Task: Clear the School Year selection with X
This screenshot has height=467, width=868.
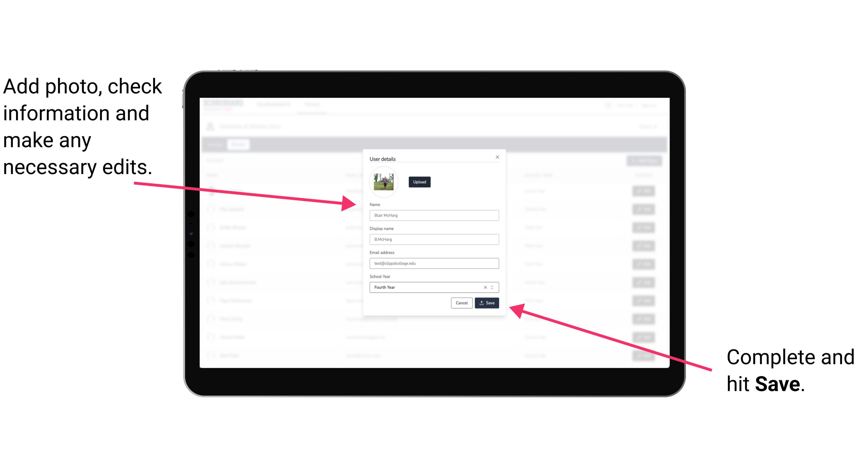Action: point(485,287)
